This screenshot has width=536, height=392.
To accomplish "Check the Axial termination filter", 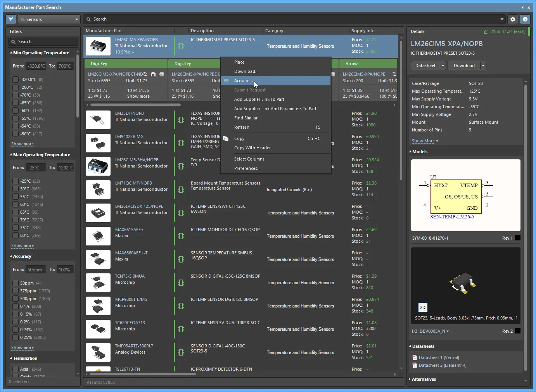I will 16,369.
